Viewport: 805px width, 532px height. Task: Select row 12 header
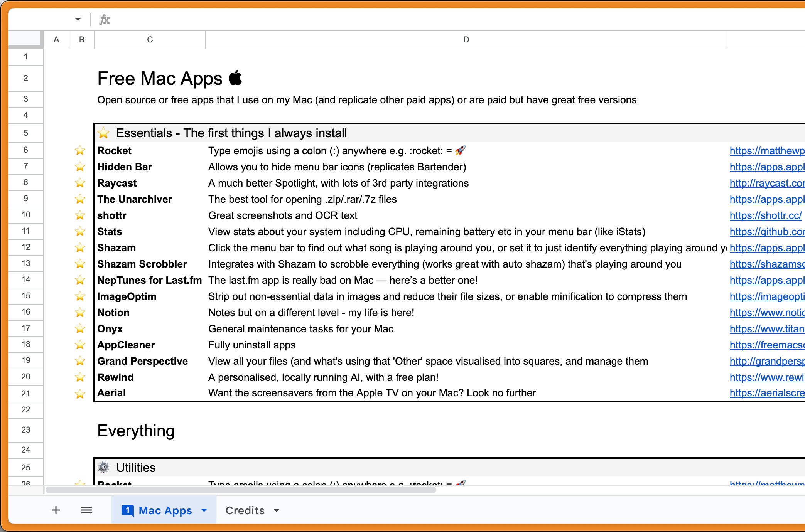point(26,247)
